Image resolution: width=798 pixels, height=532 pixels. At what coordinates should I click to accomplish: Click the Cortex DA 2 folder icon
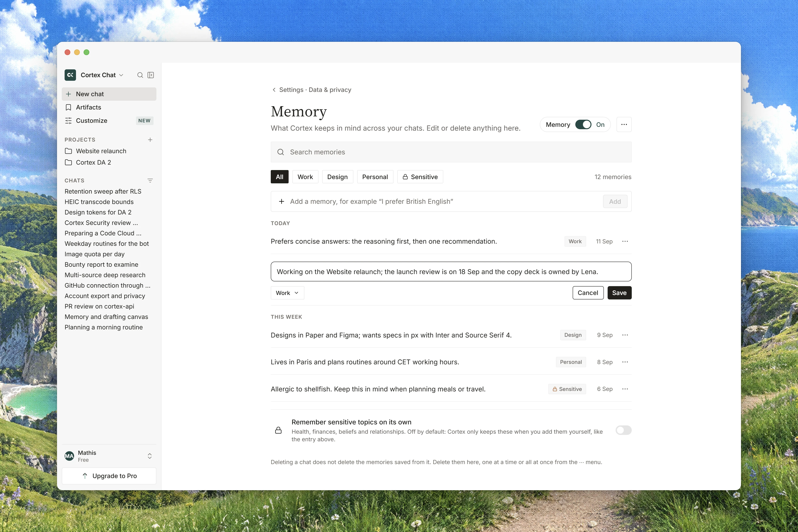(69, 162)
